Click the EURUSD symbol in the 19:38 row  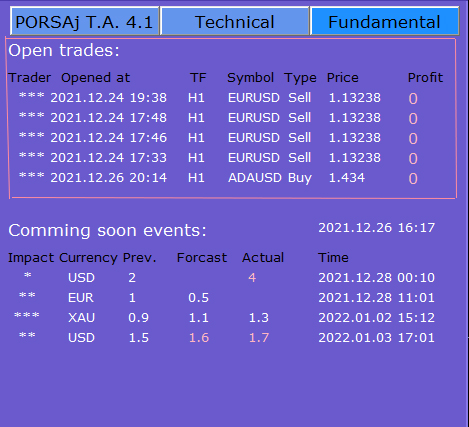[254, 98]
